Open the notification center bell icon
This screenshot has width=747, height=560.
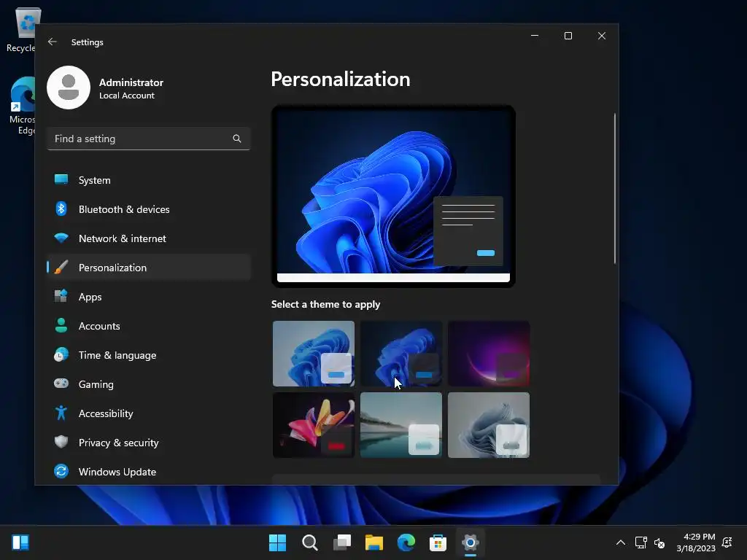tap(727, 542)
